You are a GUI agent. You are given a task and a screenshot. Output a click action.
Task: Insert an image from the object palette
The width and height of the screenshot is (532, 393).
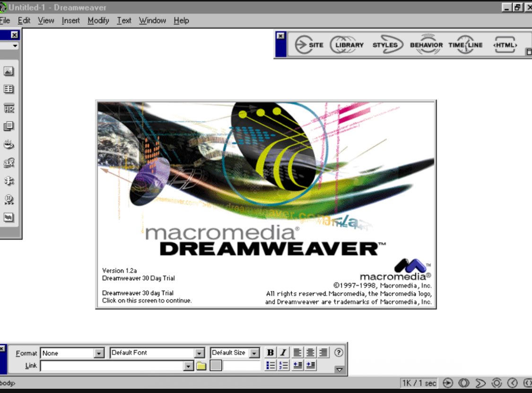tap(9, 71)
